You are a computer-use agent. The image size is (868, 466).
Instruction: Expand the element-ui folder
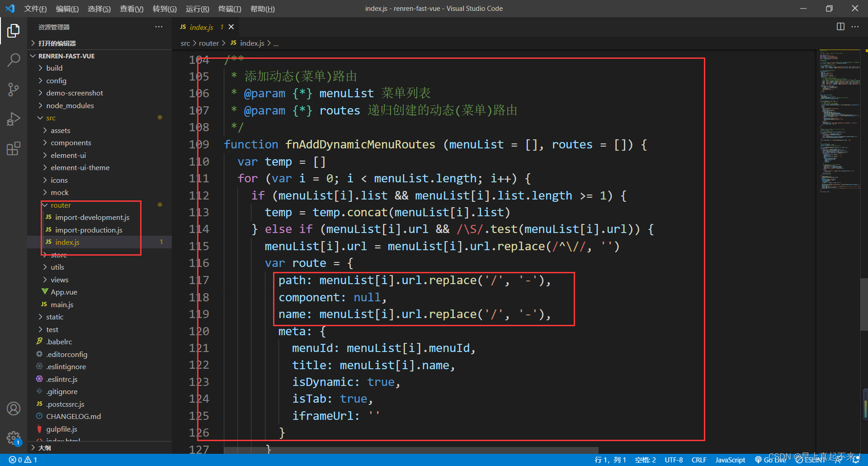68,155
